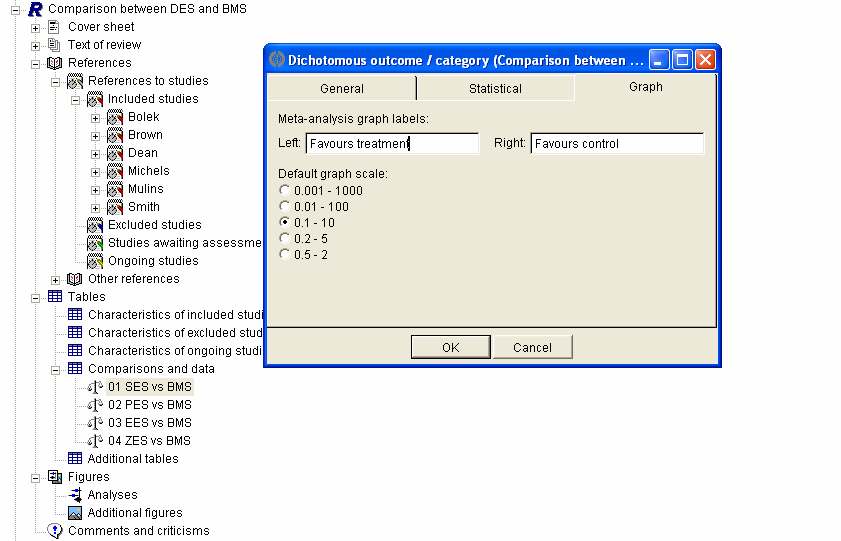Click the Ongoing studies icon
841x541 pixels.
pos(95,261)
